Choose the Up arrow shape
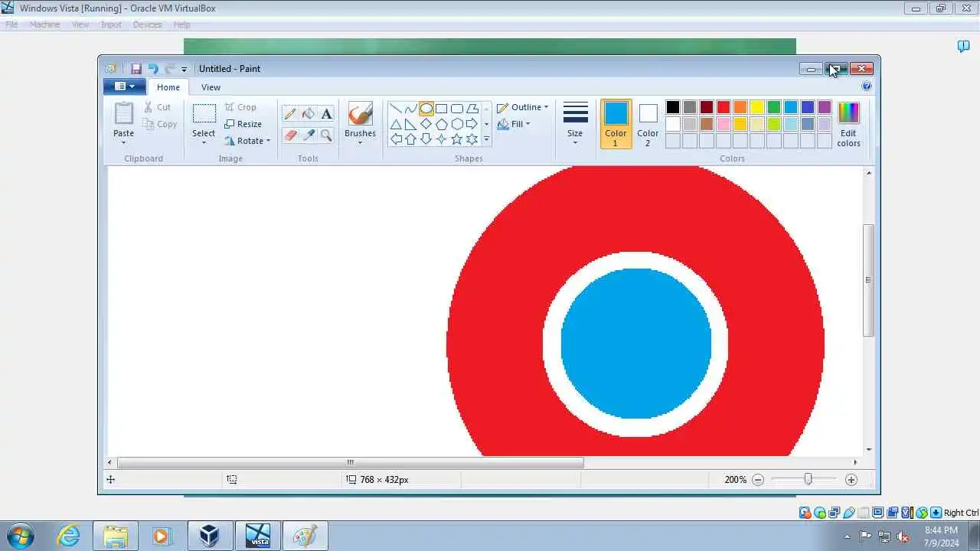This screenshot has width=980, height=551. click(x=411, y=139)
